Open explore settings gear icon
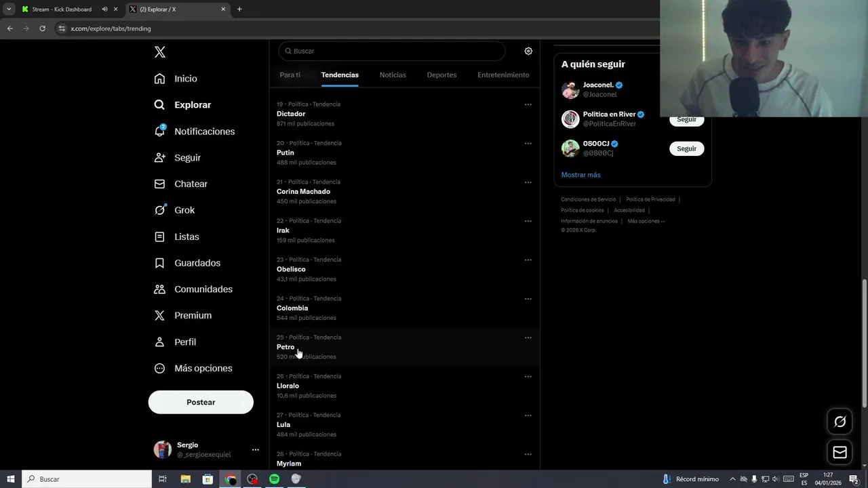This screenshot has height=488, width=868. [528, 51]
